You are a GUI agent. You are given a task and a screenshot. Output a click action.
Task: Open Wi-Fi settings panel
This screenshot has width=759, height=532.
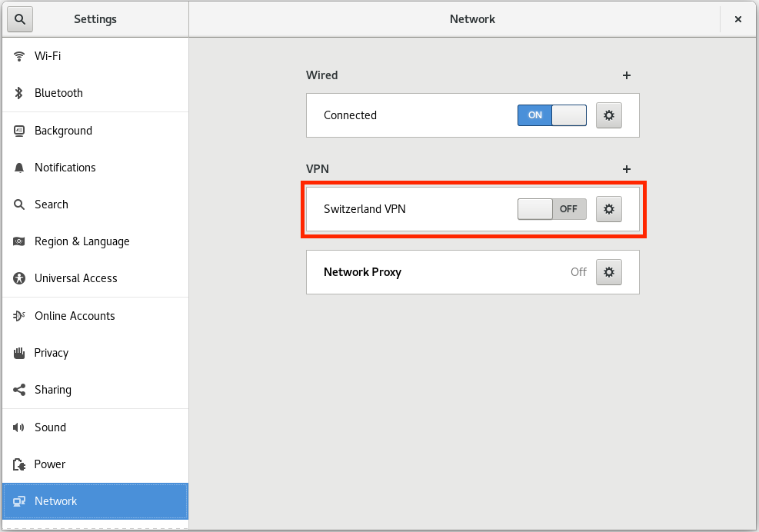tap(95, 56)
